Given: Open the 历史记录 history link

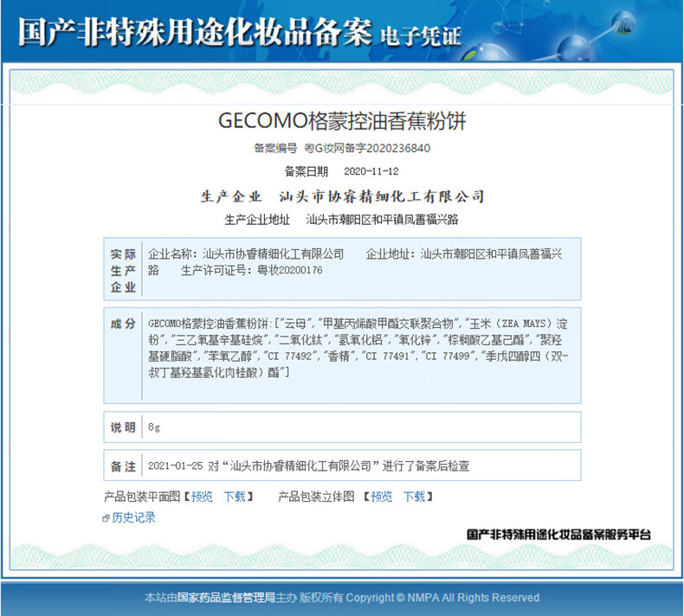Looking at the screenshot, I should tap(133, 517).
